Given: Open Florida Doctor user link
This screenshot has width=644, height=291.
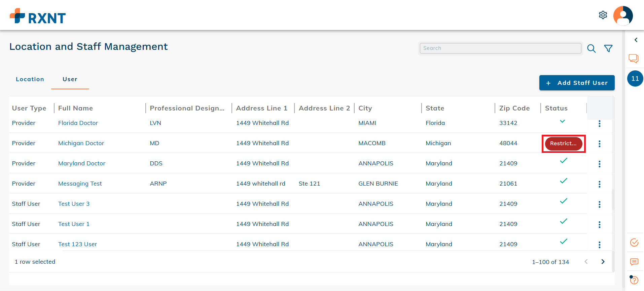Looking at the screenshot, I should (78, 123).
